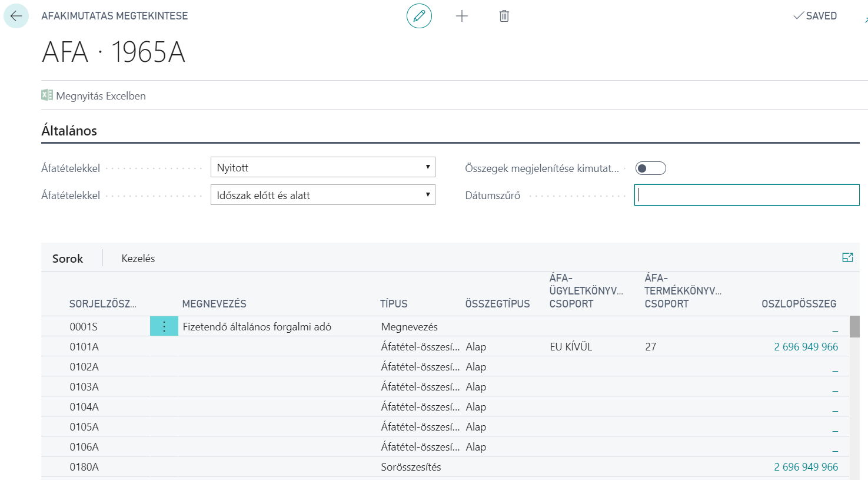Click the vertical scrollbar thumb of the table

[x=854, y=326]
